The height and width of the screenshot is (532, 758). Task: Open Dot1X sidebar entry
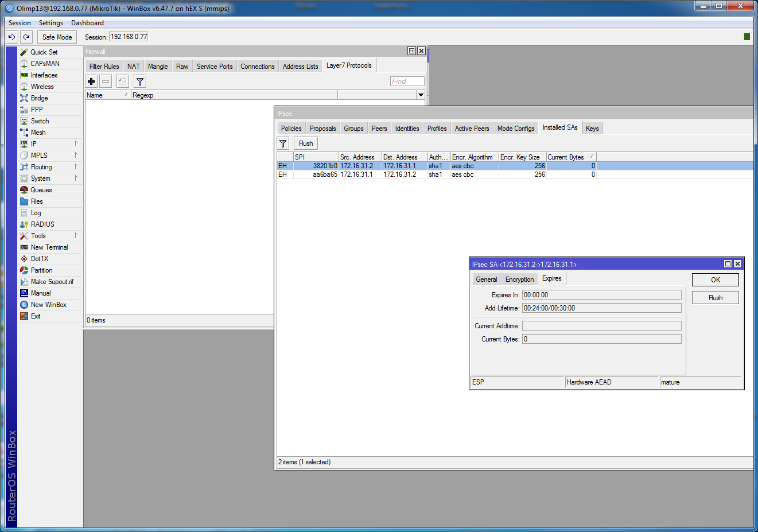pyautogui.click(x=40, y=259)
